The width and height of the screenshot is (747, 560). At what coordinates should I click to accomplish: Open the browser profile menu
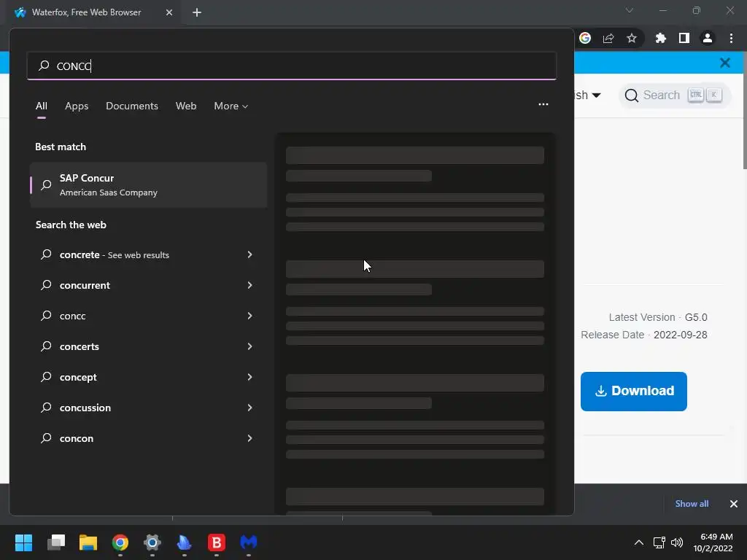point(708,38)
